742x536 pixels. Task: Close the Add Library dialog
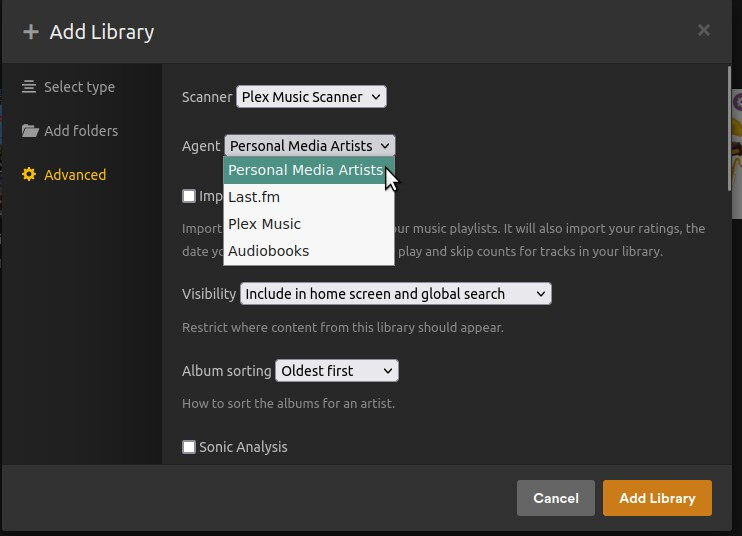[x=704, y=30]
